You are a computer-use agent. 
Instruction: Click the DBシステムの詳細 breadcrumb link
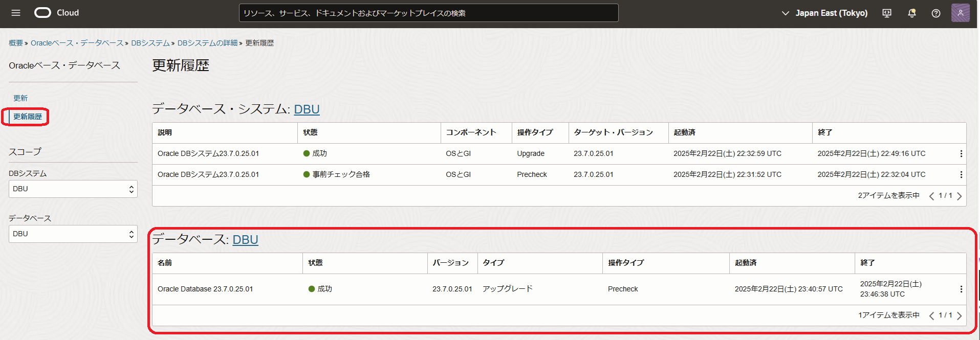(207, 43)
